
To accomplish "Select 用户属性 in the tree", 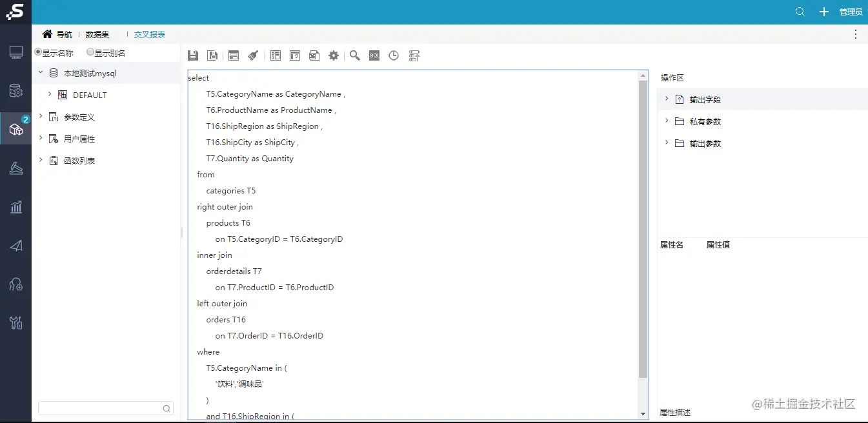I will coord(79,139).
